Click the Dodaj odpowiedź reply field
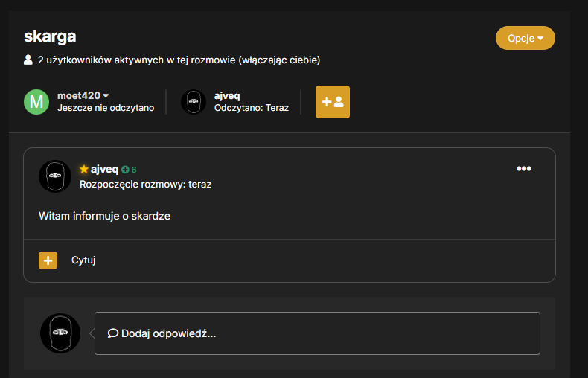Viewport: 588px width, 378px height. (317, 333)
